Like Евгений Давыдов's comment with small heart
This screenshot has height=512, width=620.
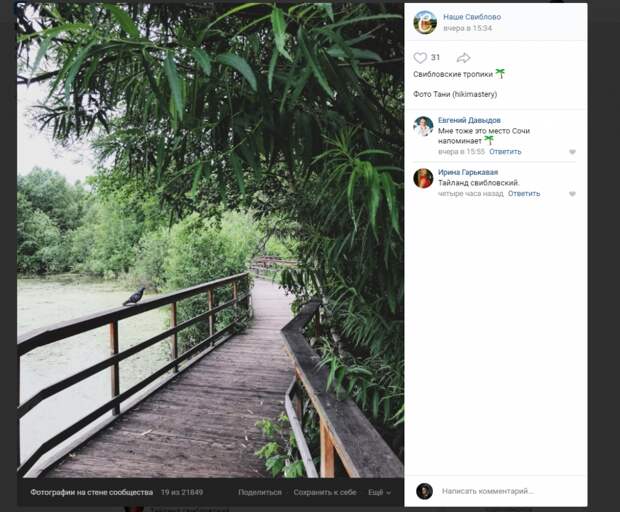tap(572, 152)
